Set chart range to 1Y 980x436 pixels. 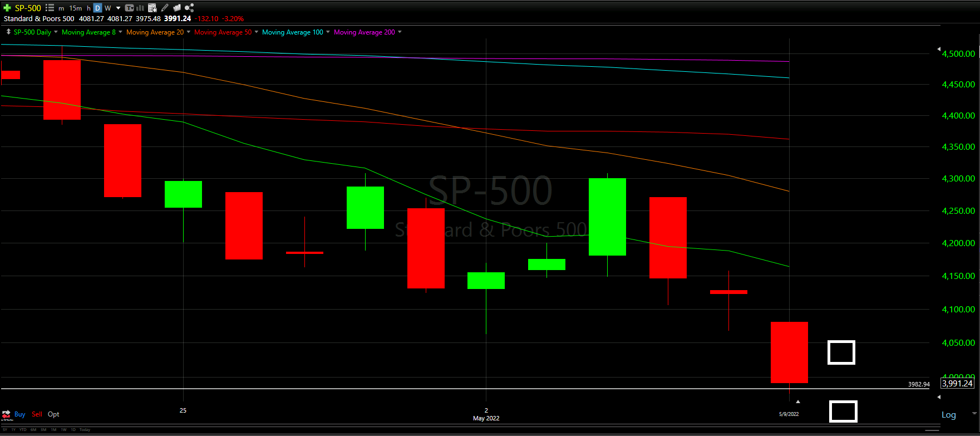tap(13, 430)
